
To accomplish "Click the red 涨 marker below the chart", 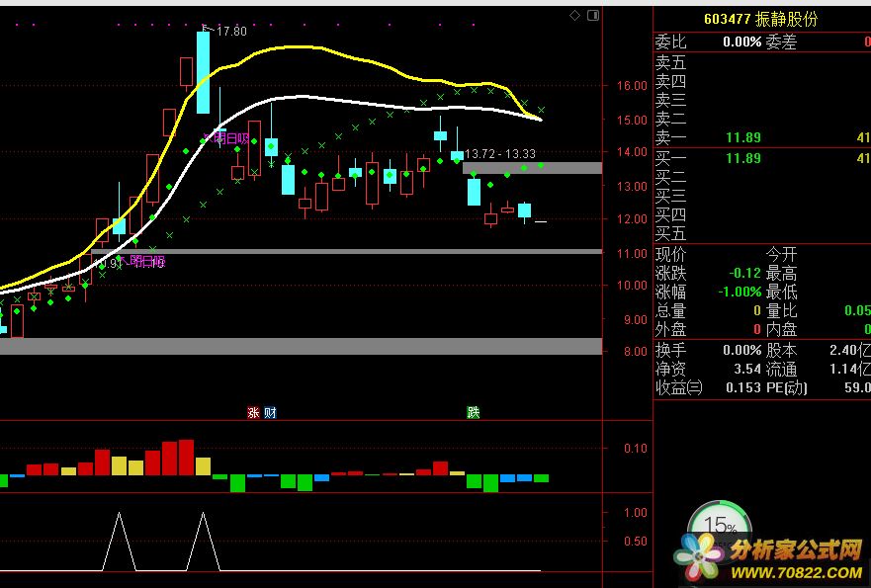I will tap(253, 412).
